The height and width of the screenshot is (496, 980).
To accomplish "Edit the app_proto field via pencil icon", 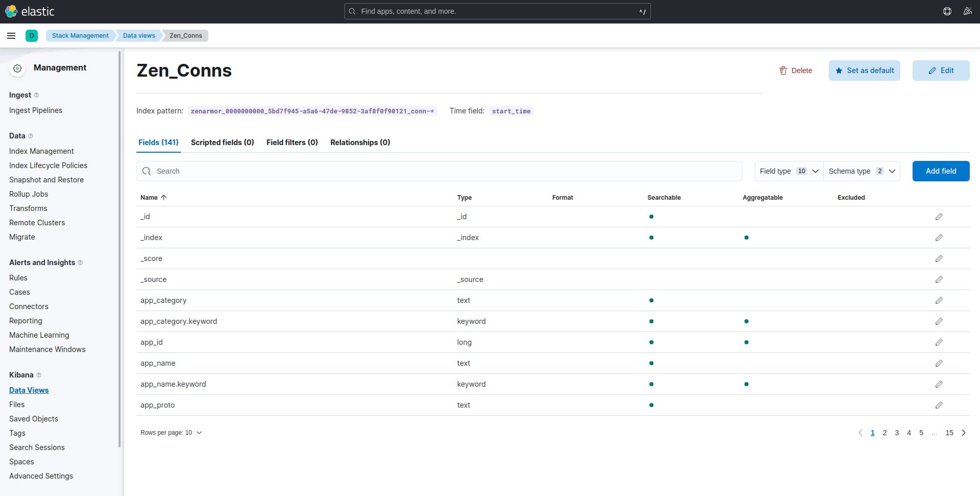I will pos(939,405).
